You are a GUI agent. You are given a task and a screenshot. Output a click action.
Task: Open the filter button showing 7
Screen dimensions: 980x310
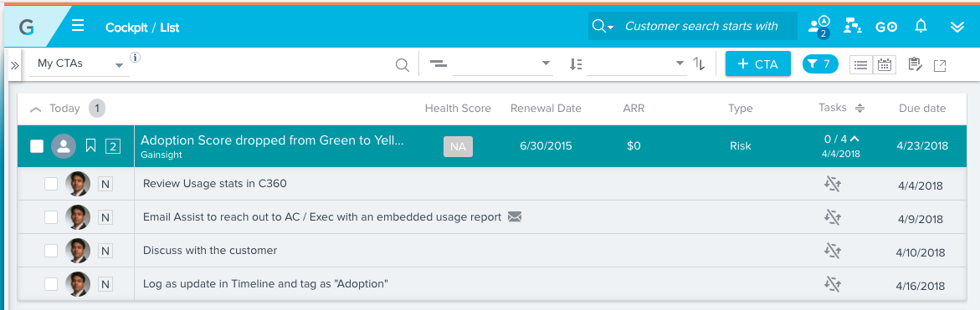(x=820, y=64)
